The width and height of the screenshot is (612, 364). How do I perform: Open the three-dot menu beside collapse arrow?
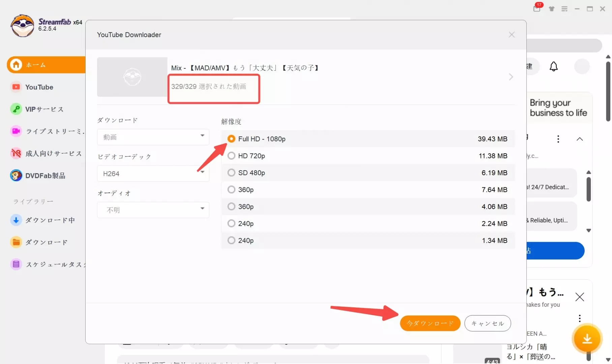click(x=558, y=139)
